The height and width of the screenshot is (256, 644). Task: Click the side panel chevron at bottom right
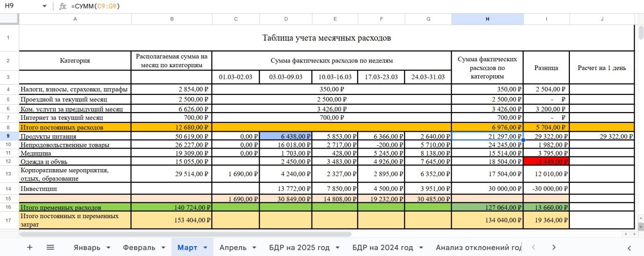(x=629, y=248)
